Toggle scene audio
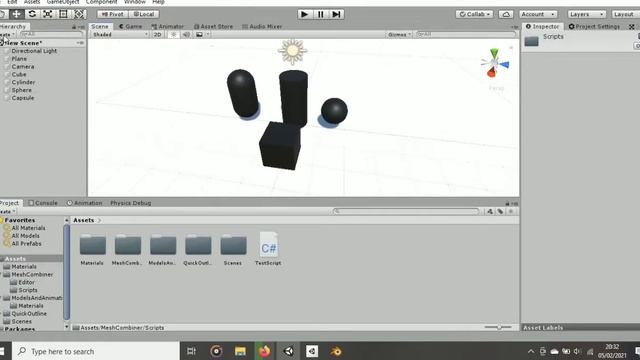 (x=186, y=34)
